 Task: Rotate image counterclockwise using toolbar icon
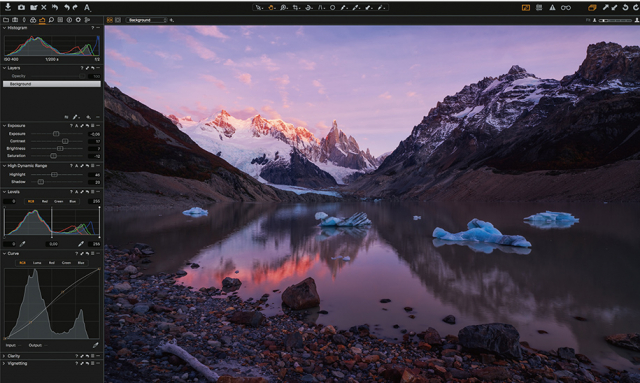click(625, 7)
